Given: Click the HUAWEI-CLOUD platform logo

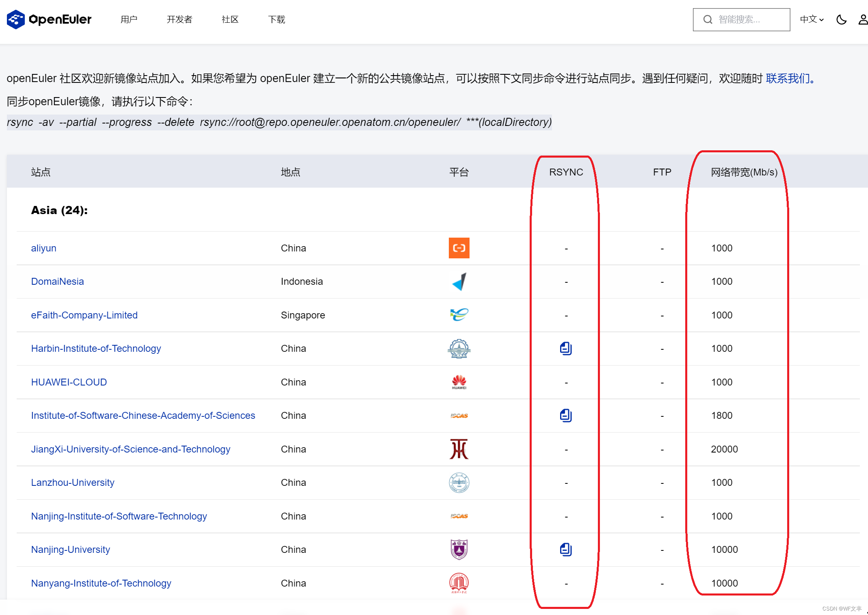Looking at the screenshot, I should [x=459, y=382].
